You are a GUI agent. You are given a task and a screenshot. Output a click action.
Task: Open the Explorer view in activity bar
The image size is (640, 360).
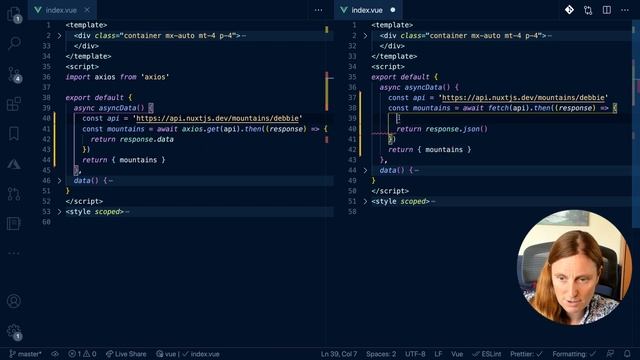14,14
